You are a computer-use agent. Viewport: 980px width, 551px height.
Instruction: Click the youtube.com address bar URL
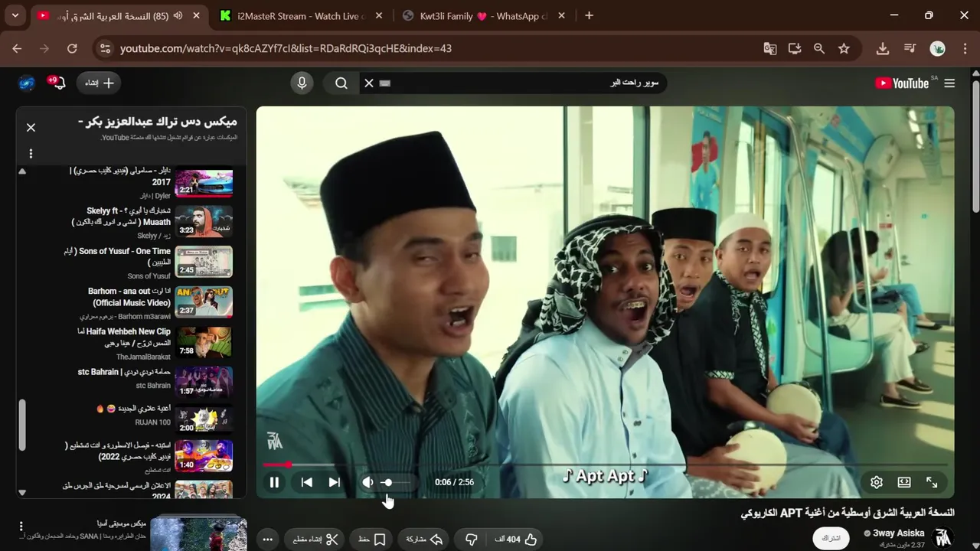(286, 48)
